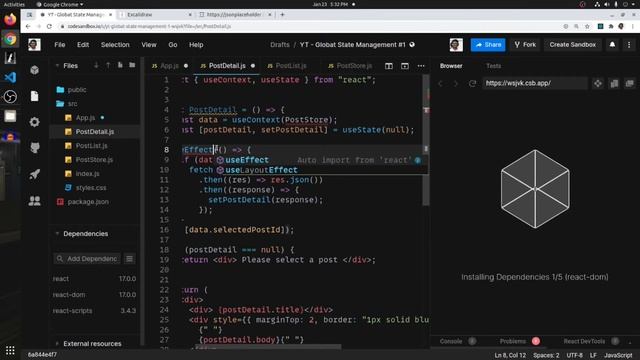Click the Add Dependency search field
The image size is (640, 360).
(x=87, y=259)
